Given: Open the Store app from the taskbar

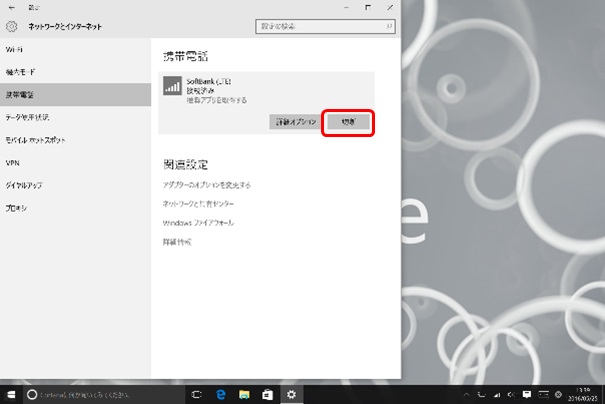Looking at the screenshot, I should (x=267, y=394).
